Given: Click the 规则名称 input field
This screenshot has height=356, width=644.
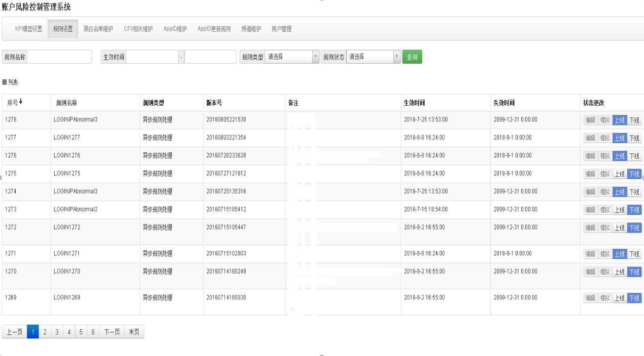Looking at the screenshot, I should (60, 57).
